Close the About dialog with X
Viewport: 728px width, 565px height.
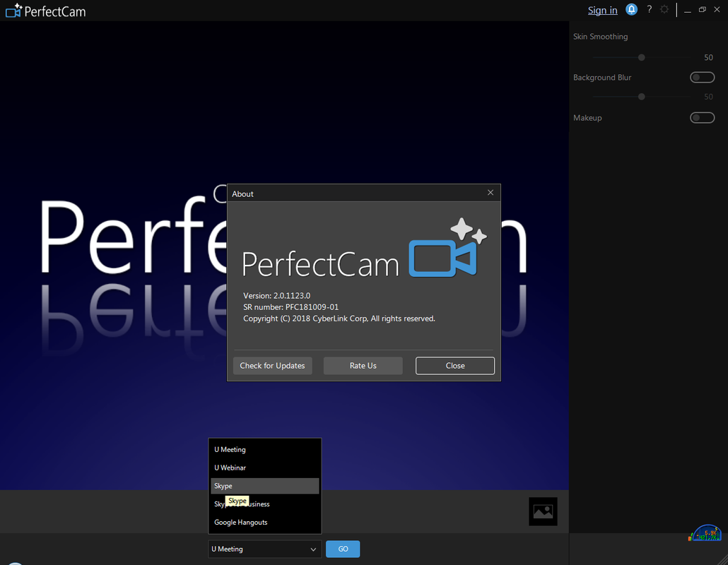click(491, 193)
